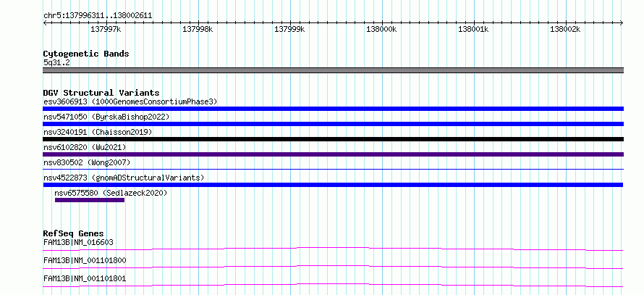Click the chr5:137996311..138002611 coordinate label
The height and width of the screenshot is (295, 644).
pyautogui.click(x=98, y=16)
